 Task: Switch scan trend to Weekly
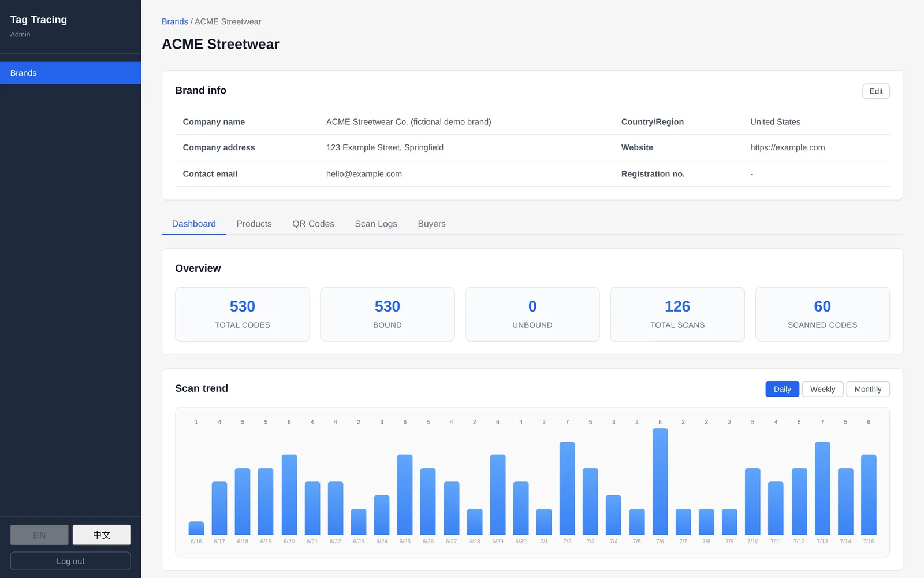click(822, 389)
